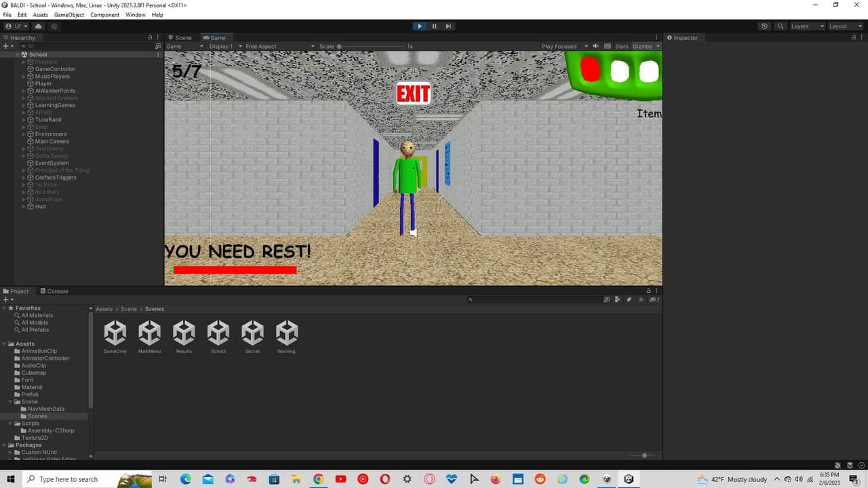
Task: Click the Play button in the toolbar
Action: pyautogui.click(x=419, y=26)
